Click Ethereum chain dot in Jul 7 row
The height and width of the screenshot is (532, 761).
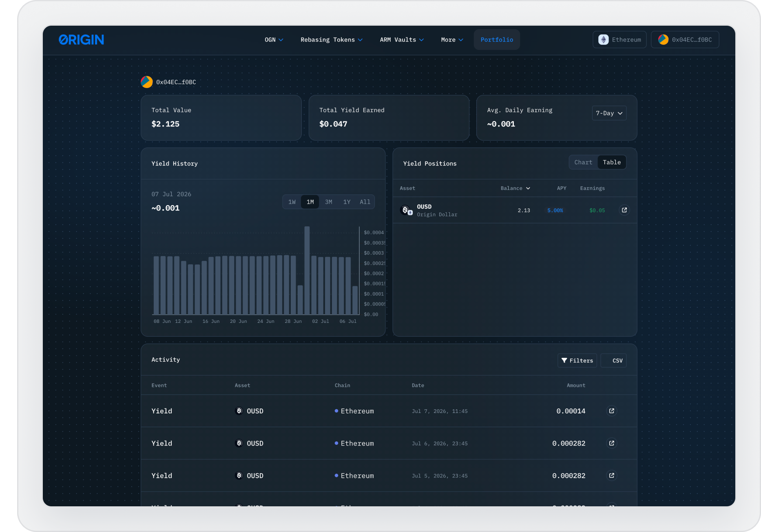336,411
